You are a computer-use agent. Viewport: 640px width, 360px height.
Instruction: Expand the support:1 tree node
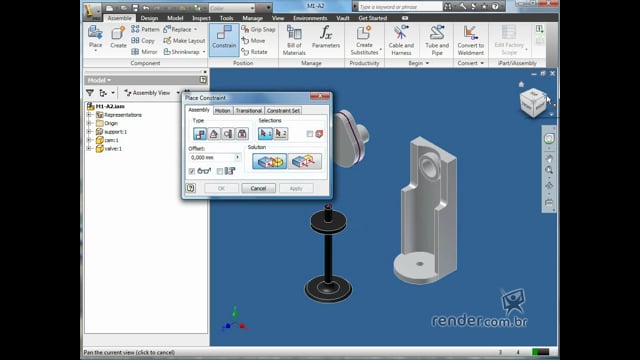(89, 132)
